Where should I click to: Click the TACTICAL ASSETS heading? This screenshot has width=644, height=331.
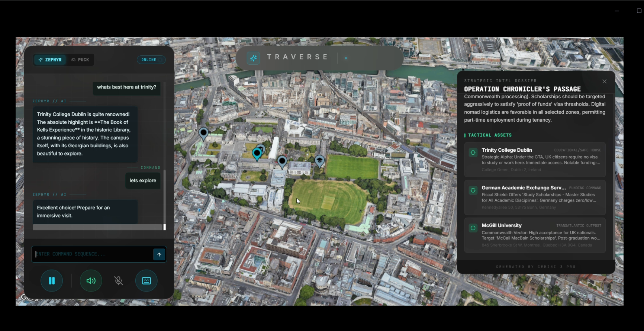tap(490, 135)
